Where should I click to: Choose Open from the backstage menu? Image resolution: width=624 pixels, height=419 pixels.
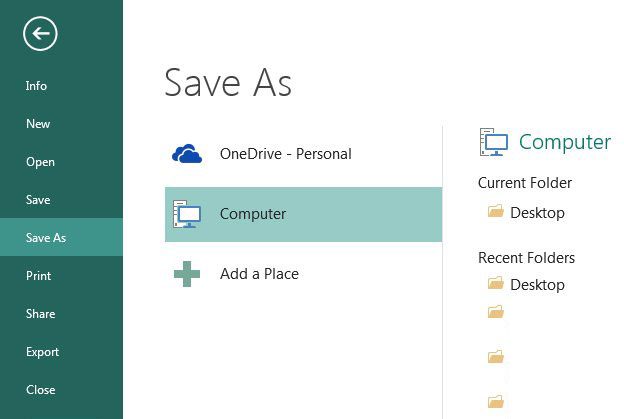pyautogui.click(x=40, y=162)
